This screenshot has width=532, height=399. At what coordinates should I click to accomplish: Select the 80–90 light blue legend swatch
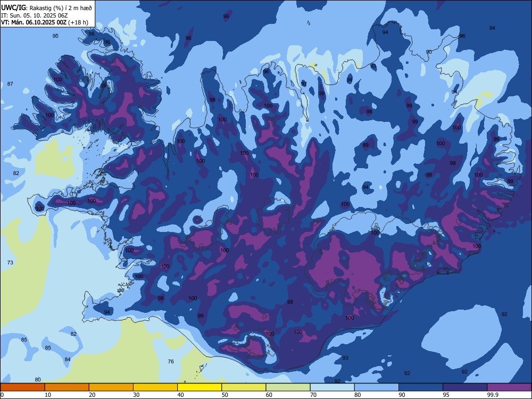pos(377,387)
